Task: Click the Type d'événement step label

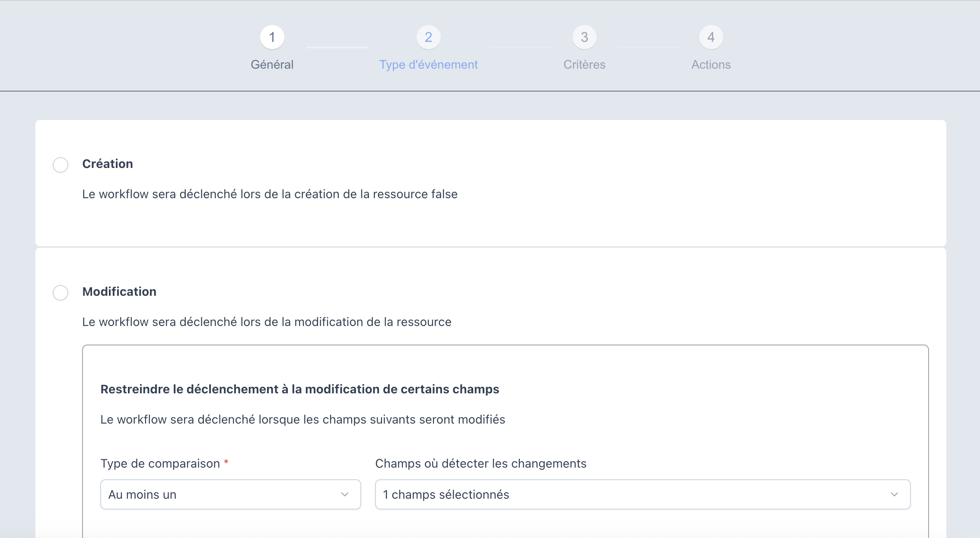Action: tap(429, 65)
